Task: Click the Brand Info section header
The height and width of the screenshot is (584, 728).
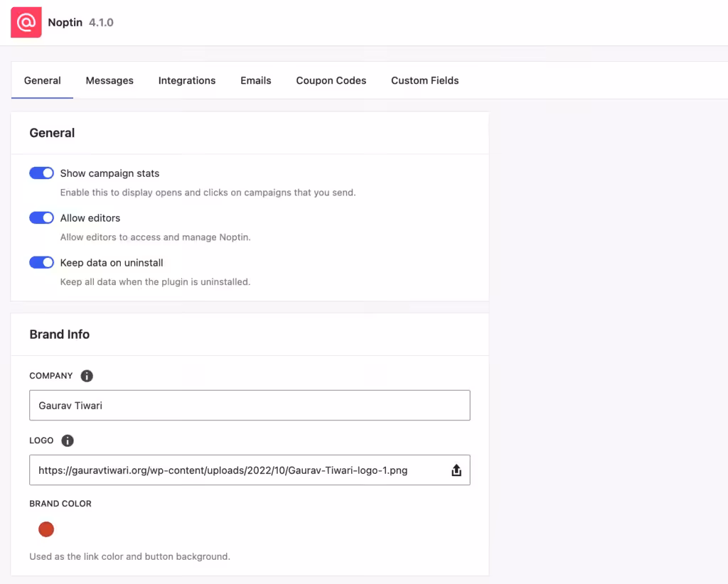Action: 59,334
